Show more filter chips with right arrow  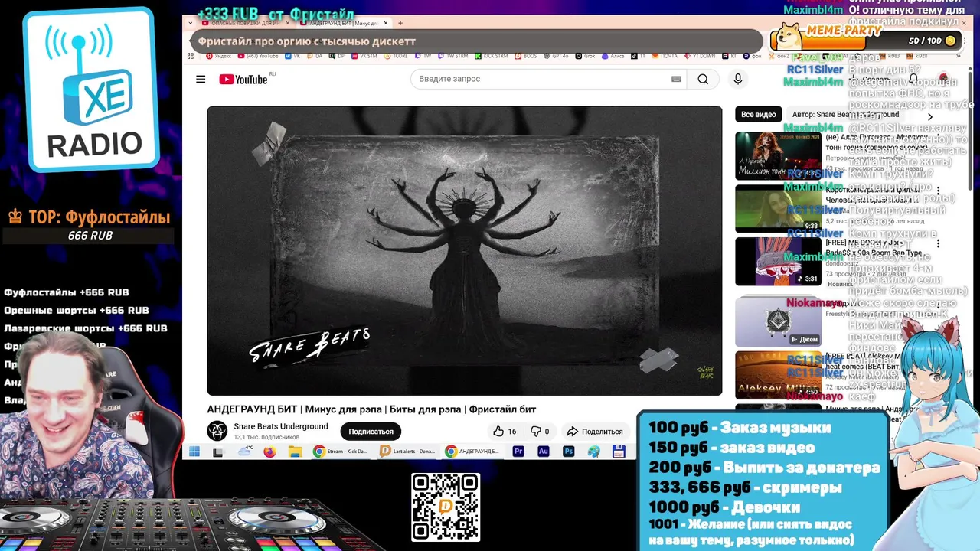click(930, 117)
